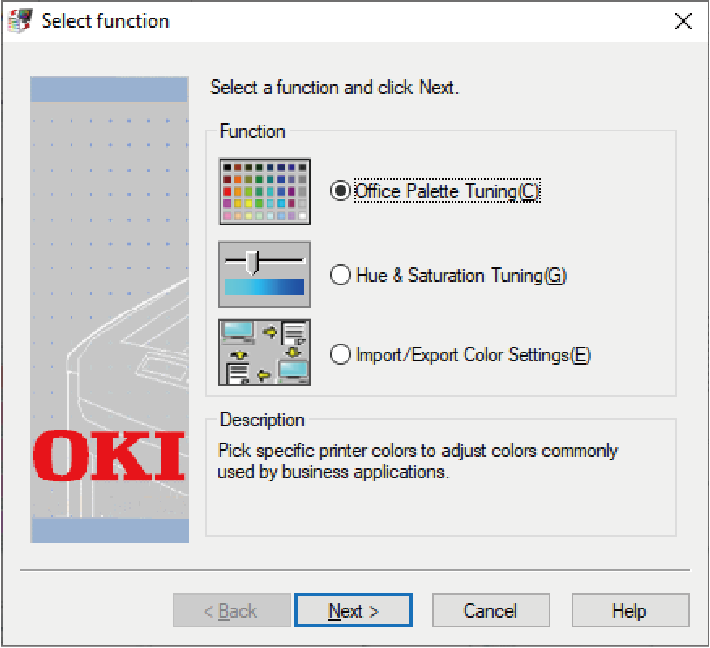Enable the Hue & Saturation Tuning option
The image size is (710, 648).
tap(341, 275)
